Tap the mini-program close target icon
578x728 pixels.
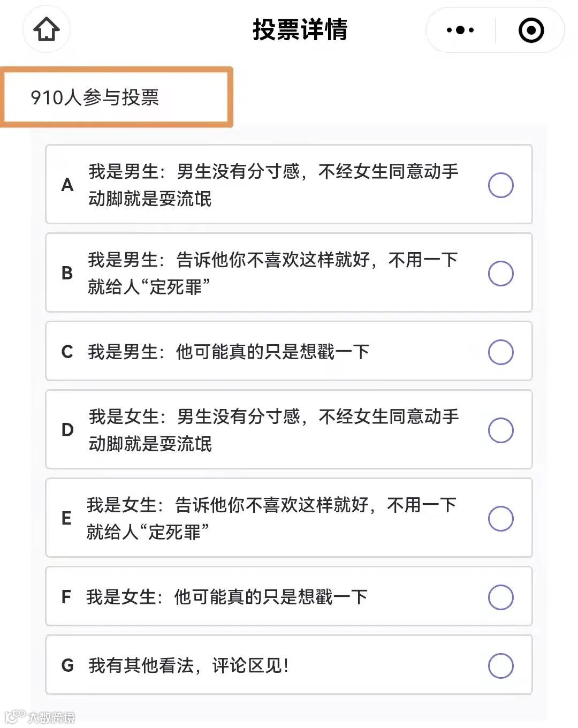pos(531,30)
